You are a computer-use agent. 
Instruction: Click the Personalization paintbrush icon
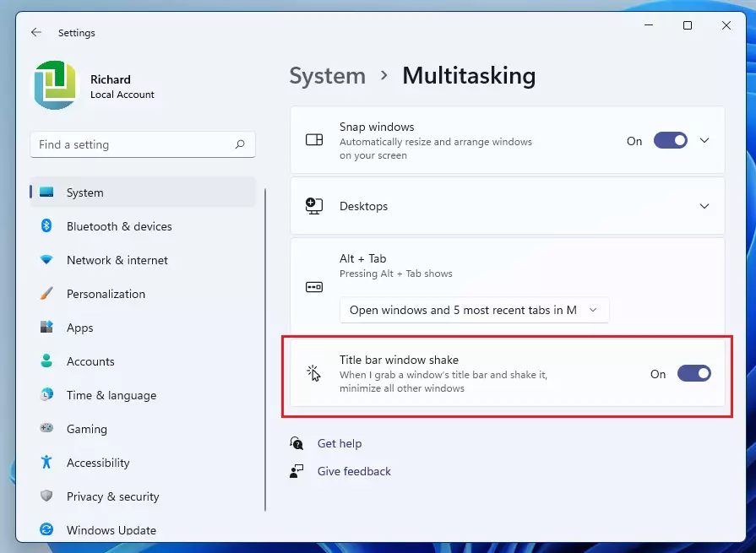(46, 293)
